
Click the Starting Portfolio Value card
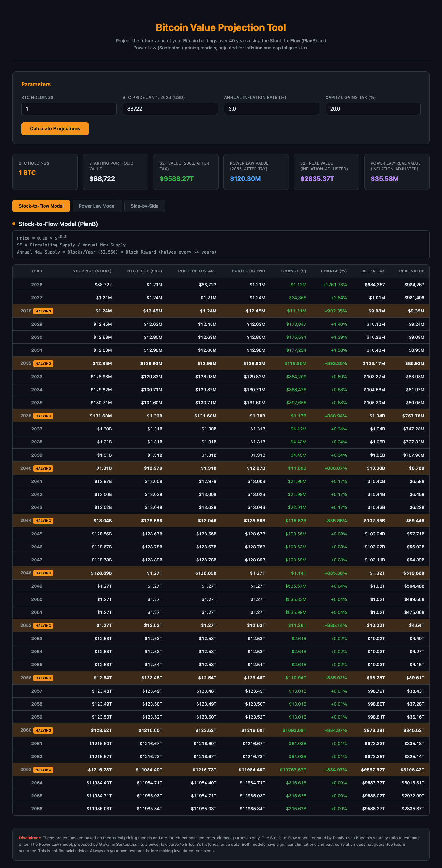pos(115,172)
